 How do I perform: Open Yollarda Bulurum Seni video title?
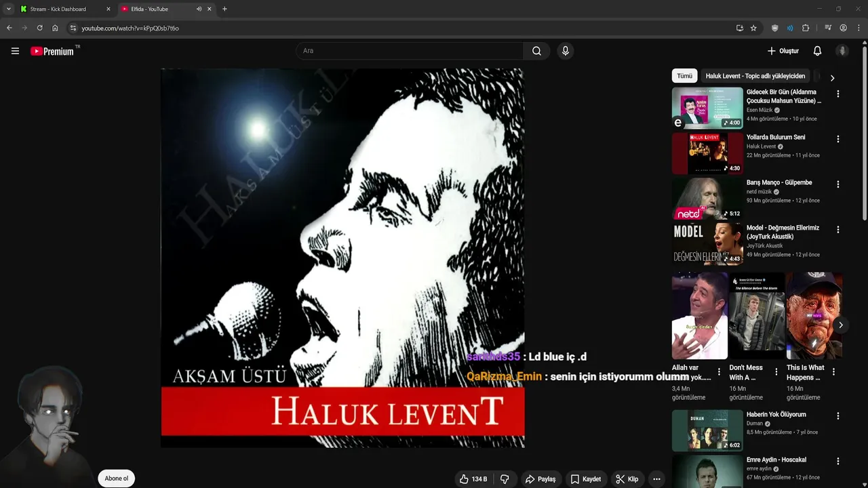click(x=776, y=138)
